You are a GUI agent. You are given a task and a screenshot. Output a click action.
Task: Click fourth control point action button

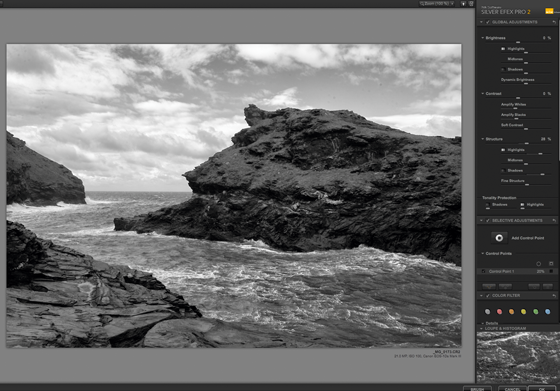pos(548,286)
